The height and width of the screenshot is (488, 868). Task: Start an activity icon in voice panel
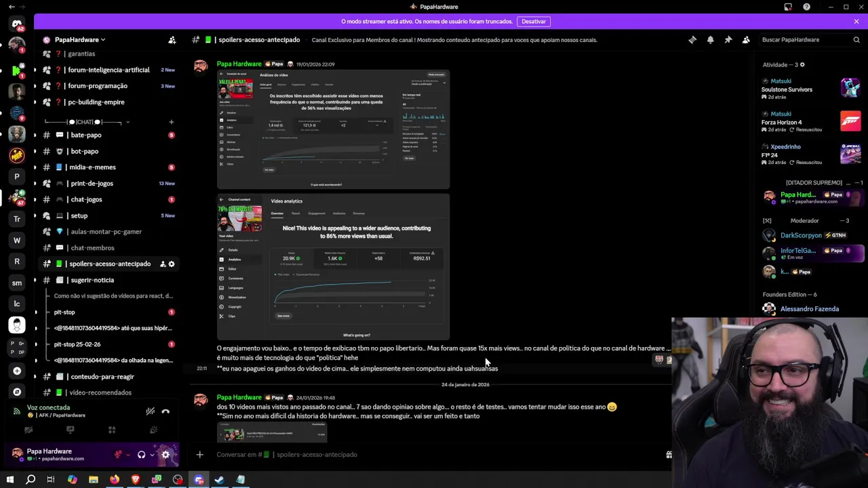[112, 430]
